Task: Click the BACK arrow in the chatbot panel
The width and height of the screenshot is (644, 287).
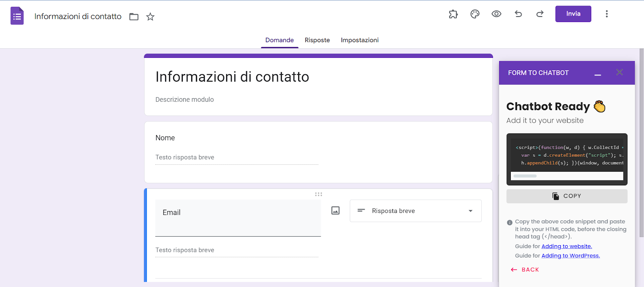Action: point(525,270)
